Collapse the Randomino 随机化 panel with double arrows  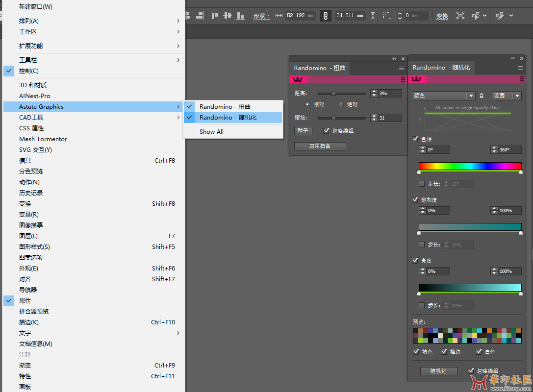point(512,58)
